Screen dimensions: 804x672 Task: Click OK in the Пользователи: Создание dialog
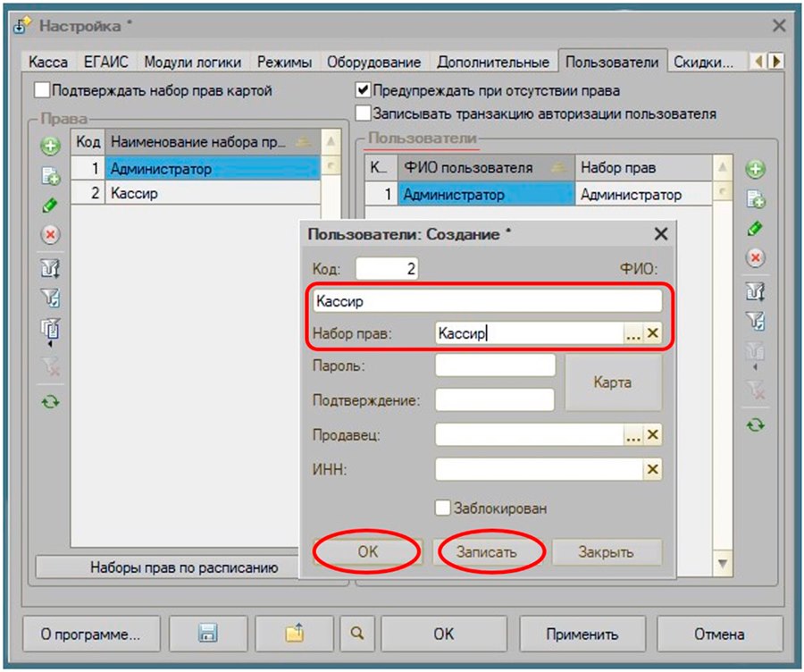click(368, 552)
